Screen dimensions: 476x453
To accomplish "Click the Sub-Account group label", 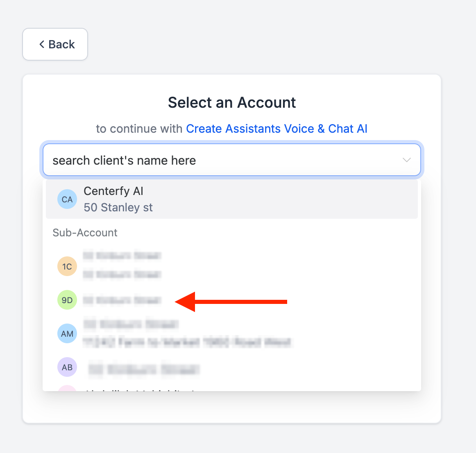I will 85,233.
